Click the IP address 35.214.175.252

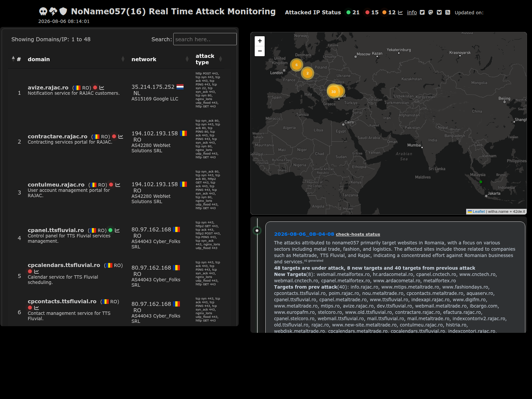tap(153, 87)
